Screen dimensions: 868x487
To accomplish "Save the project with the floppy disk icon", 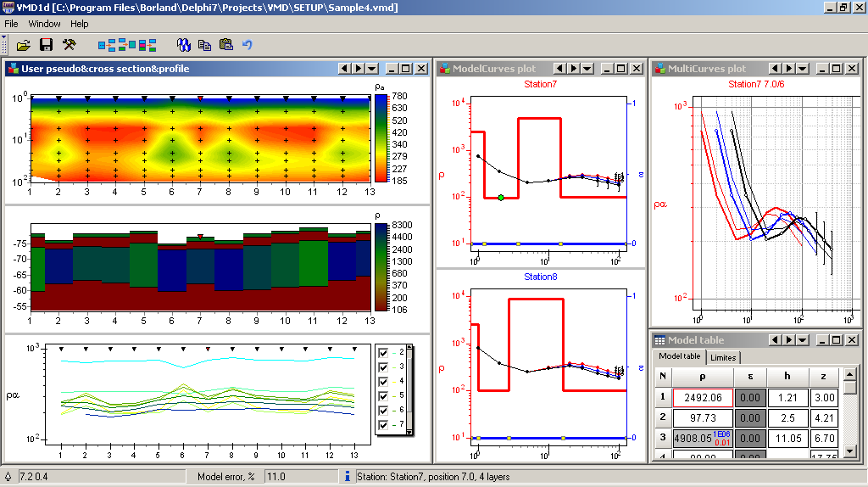I will click(47, 44).
